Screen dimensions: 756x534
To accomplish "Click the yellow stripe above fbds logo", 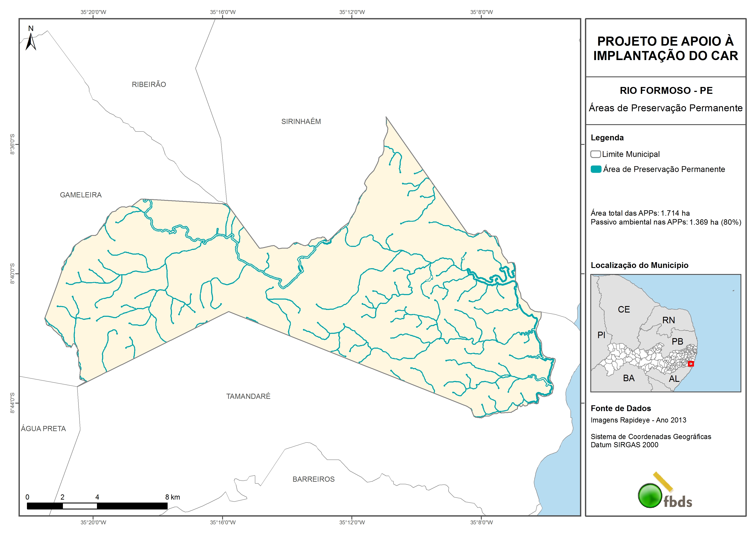I will click(x=663, y=481).
